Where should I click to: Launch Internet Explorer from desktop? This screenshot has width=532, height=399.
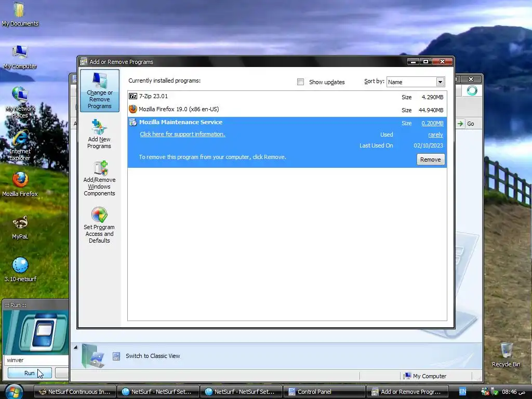click(20, 145)
